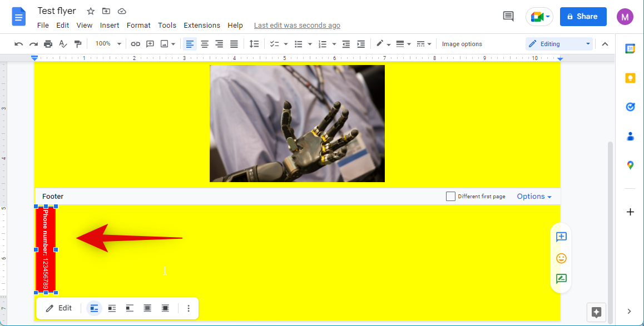Click the Edit button on image toolbar
The width and height of the screenshot is (644, 326).
59,308
